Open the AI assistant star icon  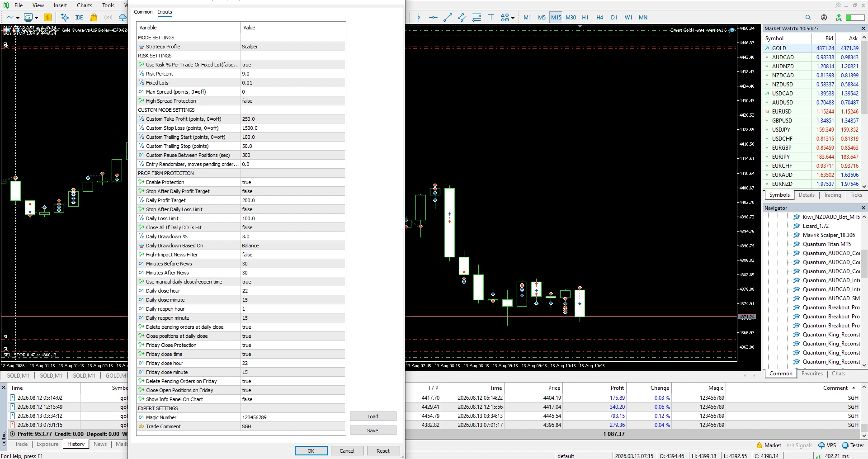pos(65,18)
